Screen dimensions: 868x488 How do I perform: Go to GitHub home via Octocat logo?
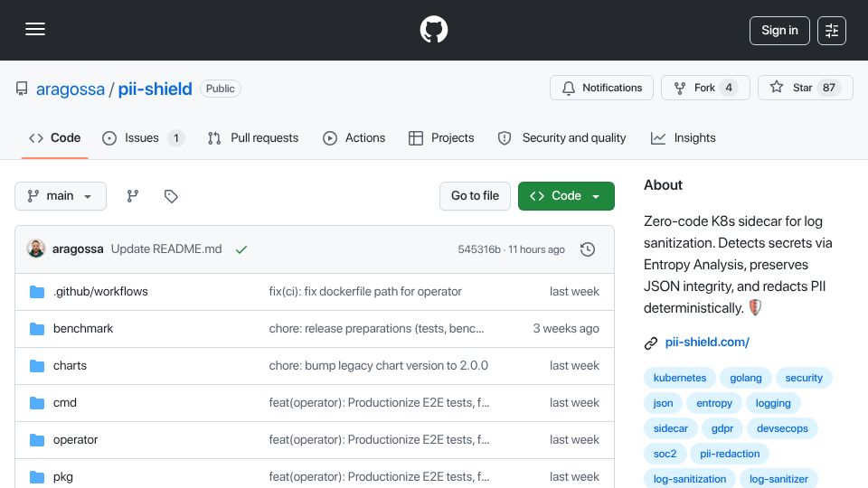pos(433,29)
